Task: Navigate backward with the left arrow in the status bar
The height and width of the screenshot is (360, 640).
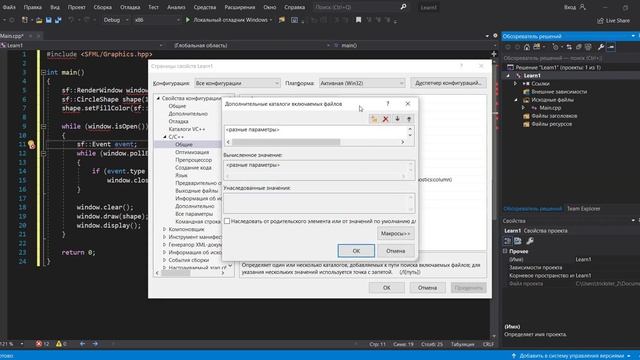Action: coord(82,344)
